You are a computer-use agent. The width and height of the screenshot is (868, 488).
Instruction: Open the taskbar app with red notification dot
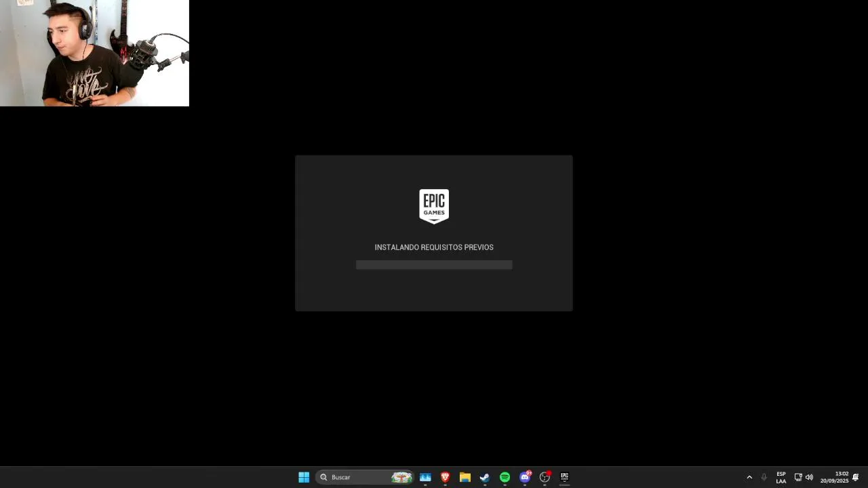pyautogui.click(x=545, y=477)
